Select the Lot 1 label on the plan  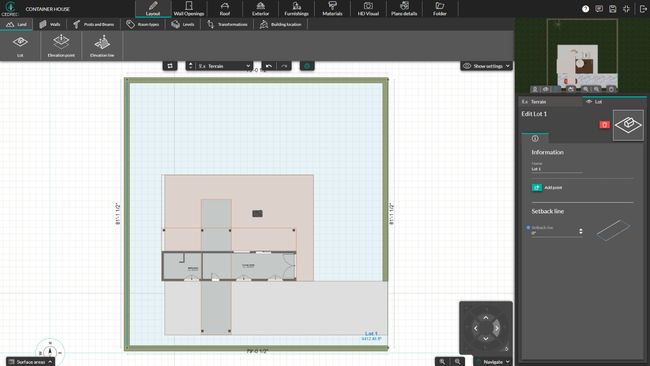point(371,333)
